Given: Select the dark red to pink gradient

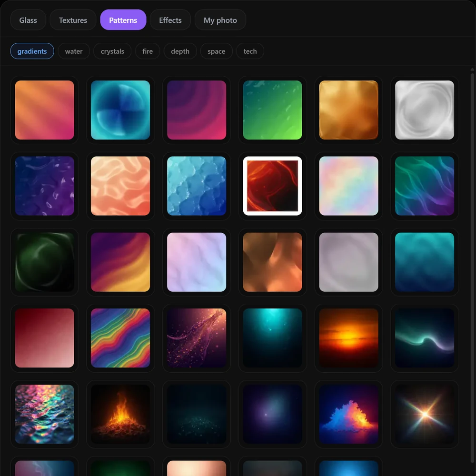Looking at the screenshot, I should pyautogui.click(x=44, y=338).
